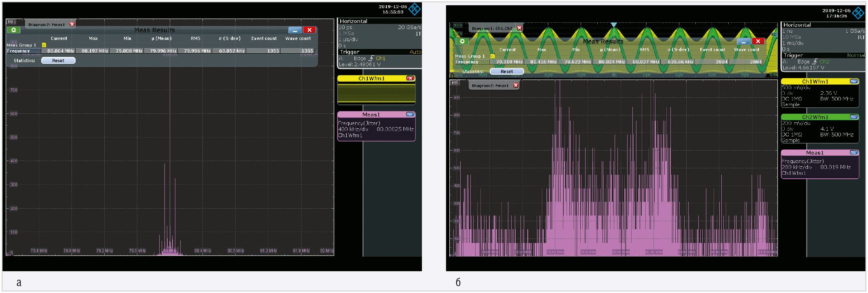This screenshot has height=293, width=868.
Task: Click the histogram Hist icon in screenshot б
Action: coord(455,82)
